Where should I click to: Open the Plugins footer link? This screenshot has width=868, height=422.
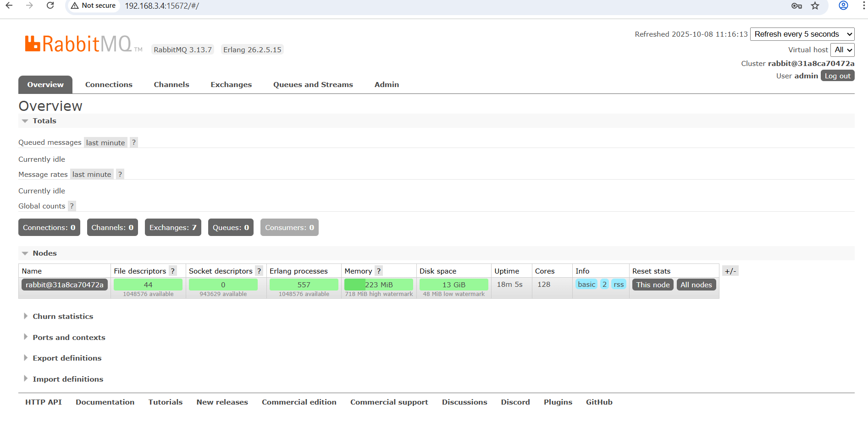[558, 402]
